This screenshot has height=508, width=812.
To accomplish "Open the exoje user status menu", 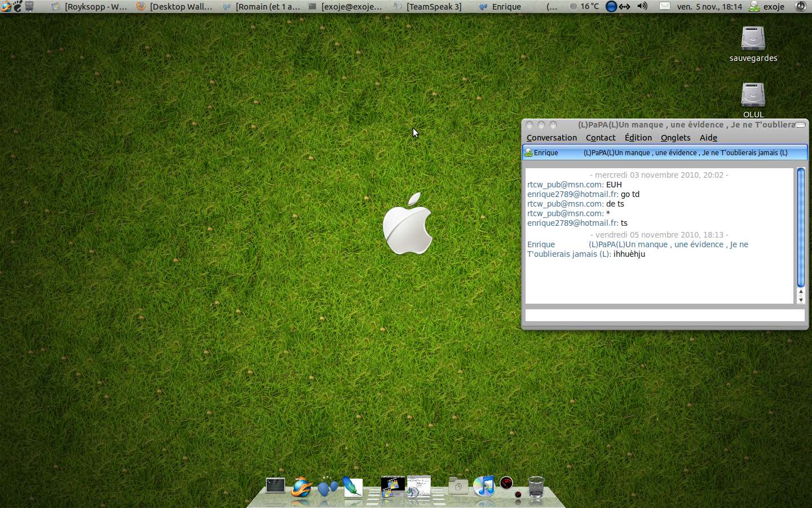I will pos(767,7).
